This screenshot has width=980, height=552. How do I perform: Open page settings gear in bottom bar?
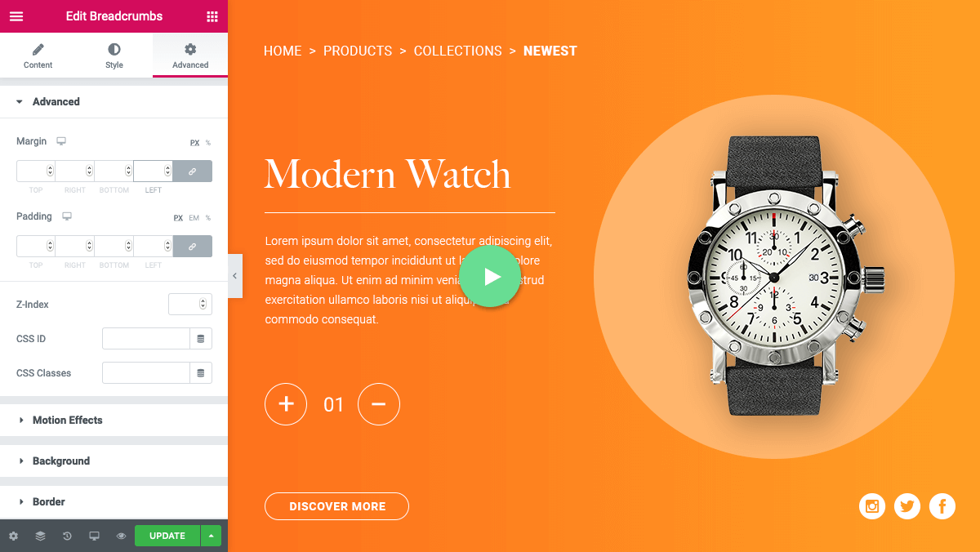click(13, 536)
